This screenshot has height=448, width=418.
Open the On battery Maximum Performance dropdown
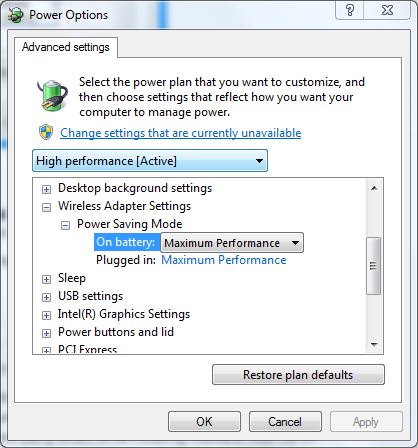click(232, 243)
